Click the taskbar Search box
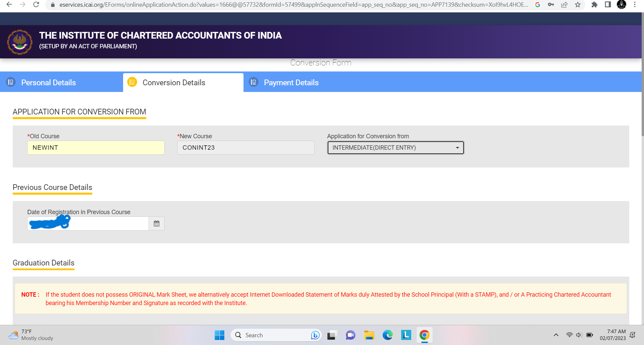644x345 pixels. [272, 335]
